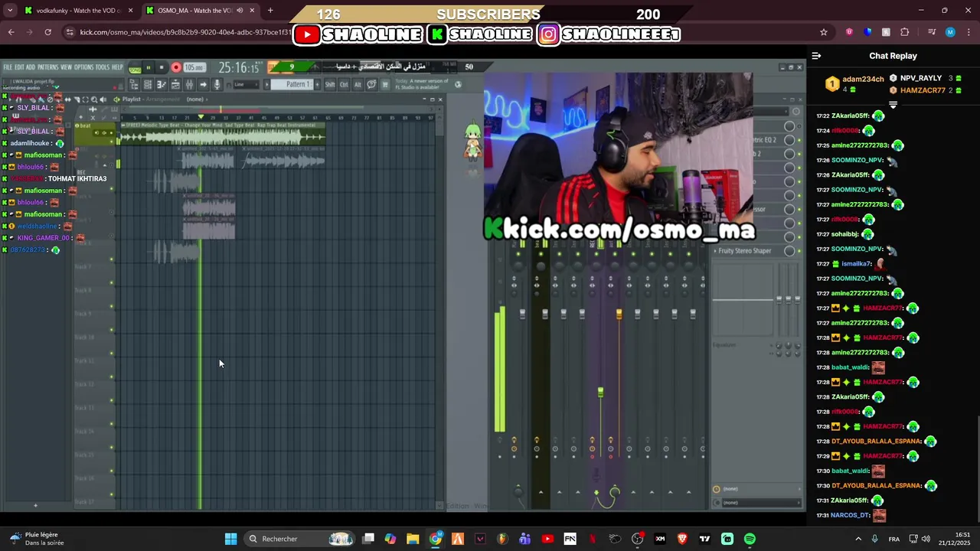
Task: Pause playback in FL Studio transport
Action: (x=149, y=67)
